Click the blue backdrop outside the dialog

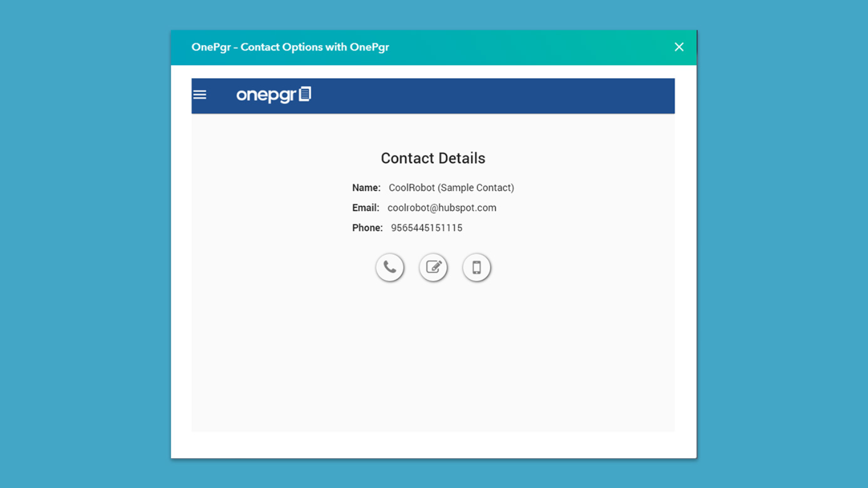[x=81, y=244]
